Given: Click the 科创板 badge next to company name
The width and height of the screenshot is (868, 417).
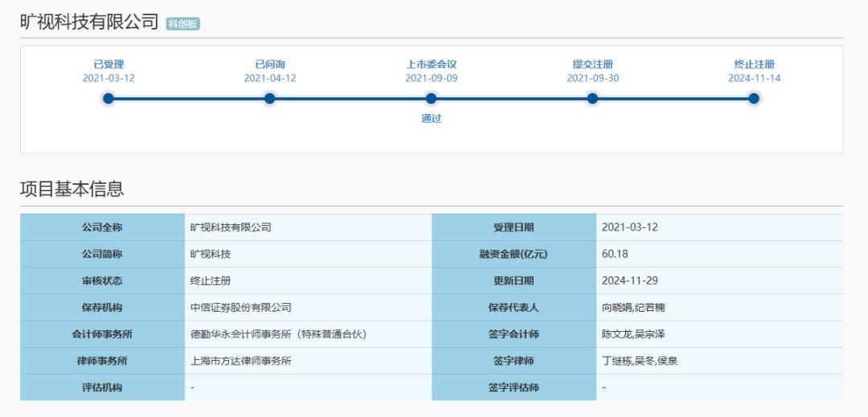Looking at the screenshot, I should tap(183, 24).
